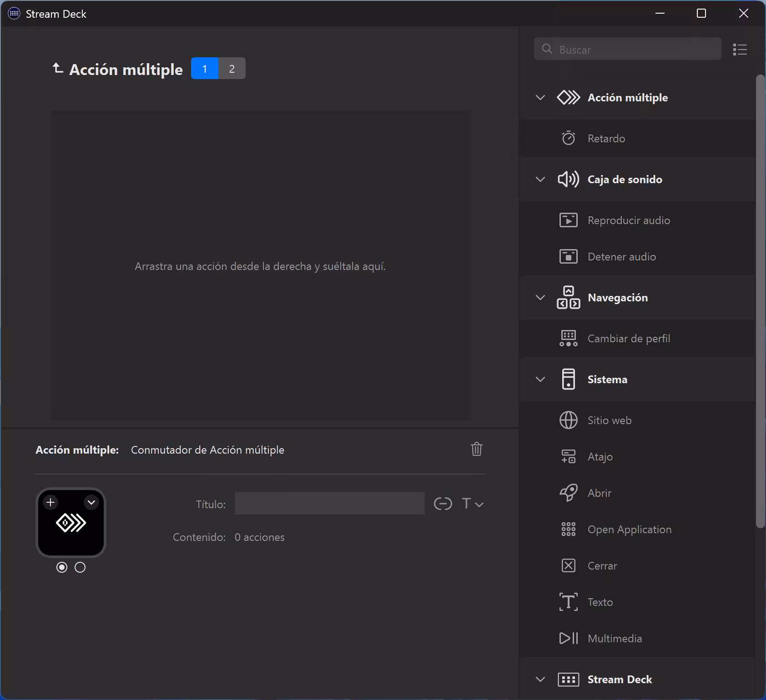Select the first state radio button
Screen dimensions: 766x700
pyautogui.click(x=62, y=567)
